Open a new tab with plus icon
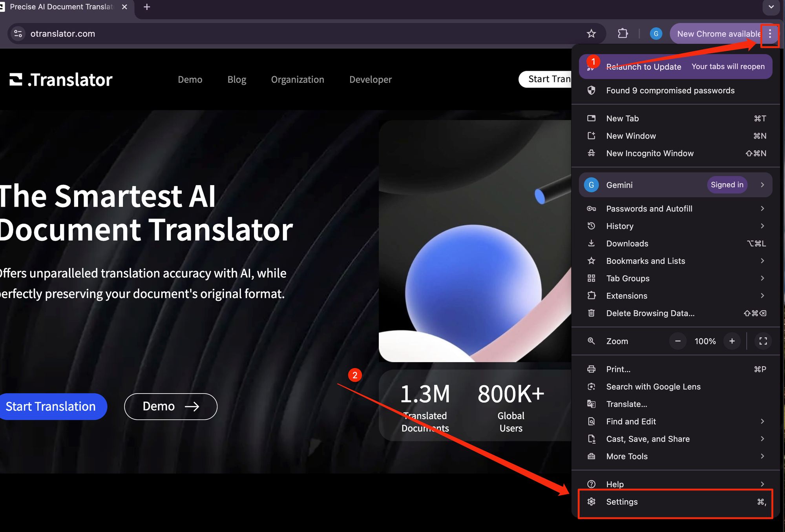785x532 pixels. [x=147, y=7]
